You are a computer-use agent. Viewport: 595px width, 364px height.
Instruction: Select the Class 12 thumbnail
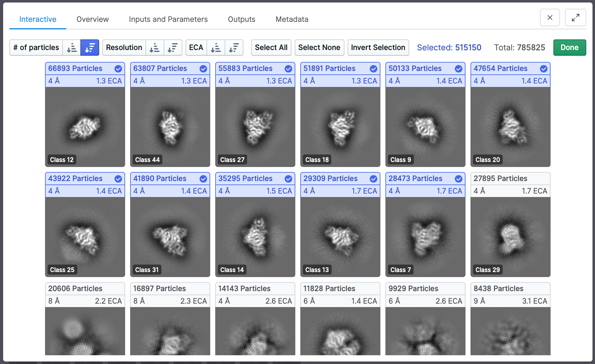(85, 127)
